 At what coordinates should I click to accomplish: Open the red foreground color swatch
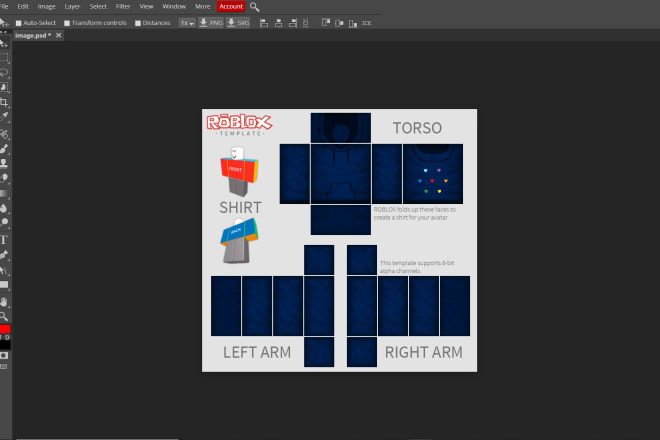[x=5, y=329]
